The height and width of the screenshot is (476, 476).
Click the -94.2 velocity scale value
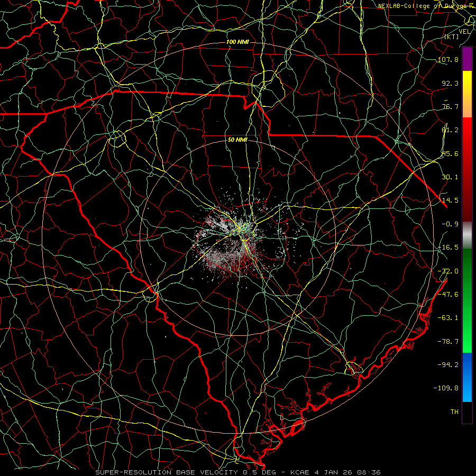tap(448, 365)
